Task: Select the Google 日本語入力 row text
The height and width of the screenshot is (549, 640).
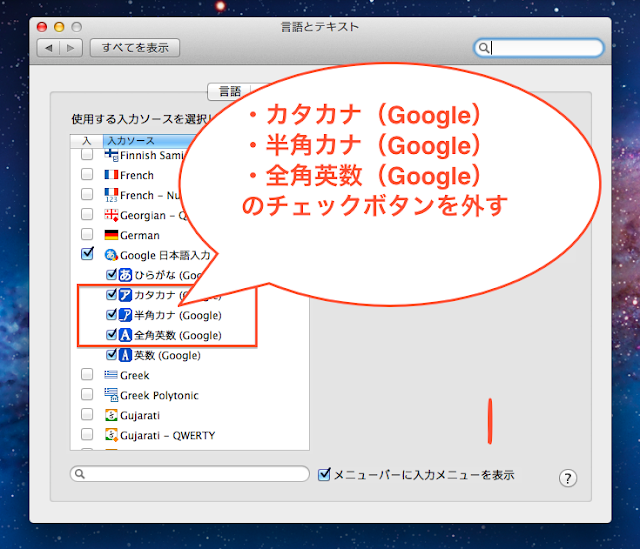Action: (x=165, y=256)
